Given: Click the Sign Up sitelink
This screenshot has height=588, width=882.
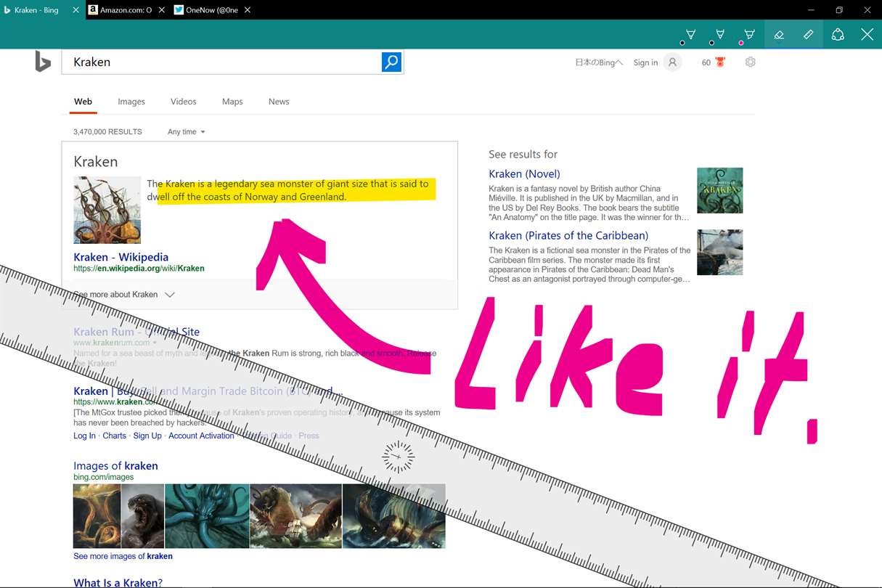Looking at the screenshot, I should (147, 436).
